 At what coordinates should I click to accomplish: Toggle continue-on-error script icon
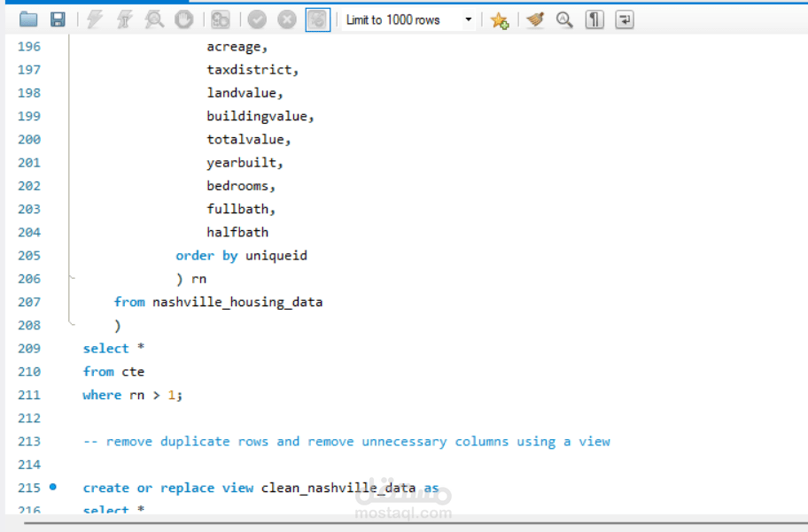pyautogui.click(x=221, y=20)
